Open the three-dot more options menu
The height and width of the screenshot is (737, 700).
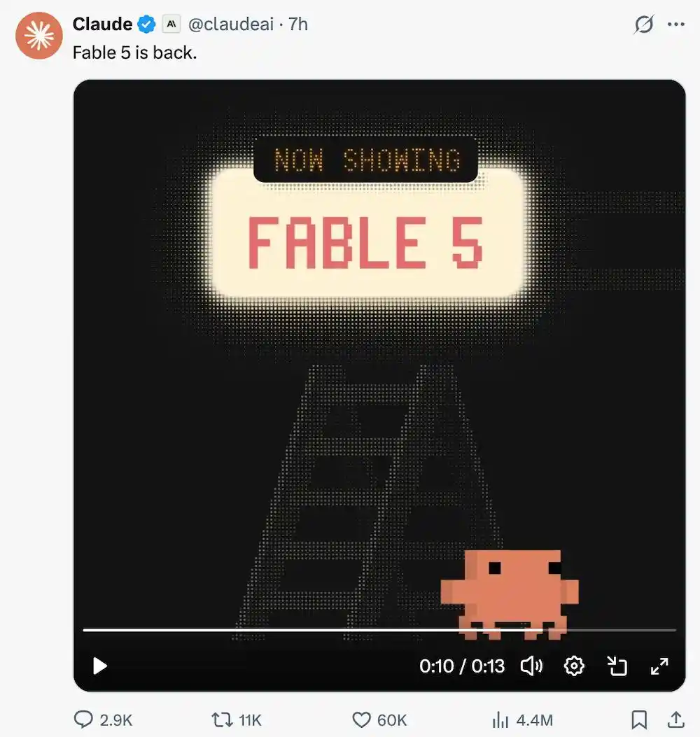coord(676,24)
